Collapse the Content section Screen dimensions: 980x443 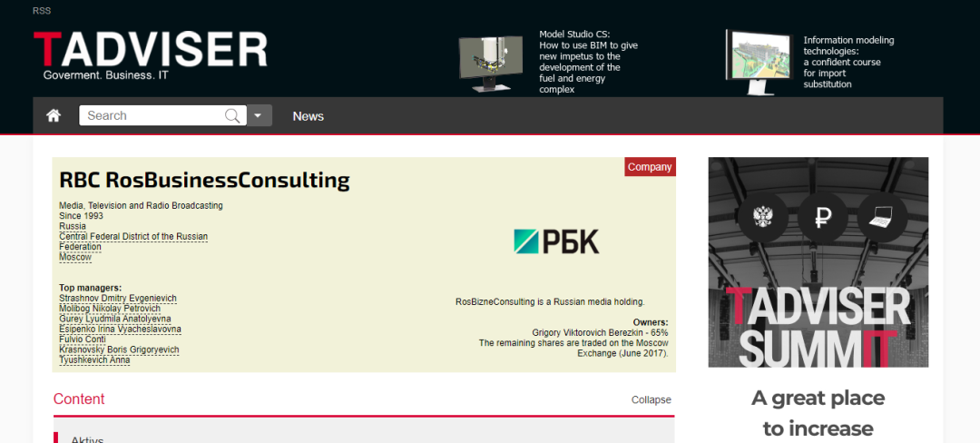pyautogui.click(x=652, y=400)
